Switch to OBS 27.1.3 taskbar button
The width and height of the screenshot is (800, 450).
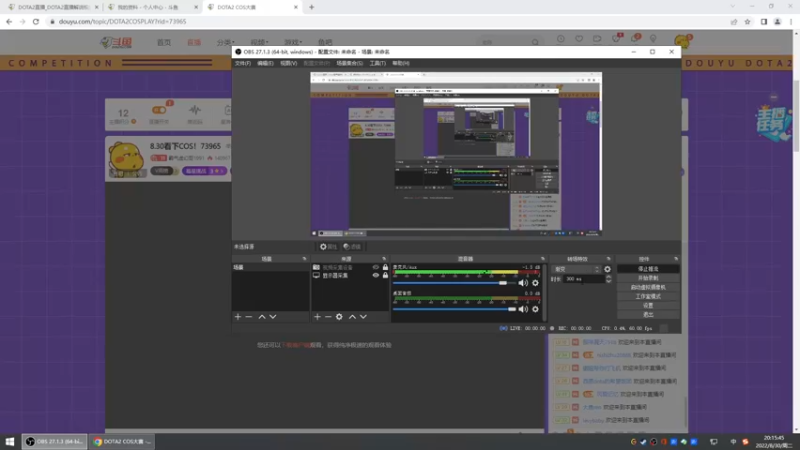55,441
